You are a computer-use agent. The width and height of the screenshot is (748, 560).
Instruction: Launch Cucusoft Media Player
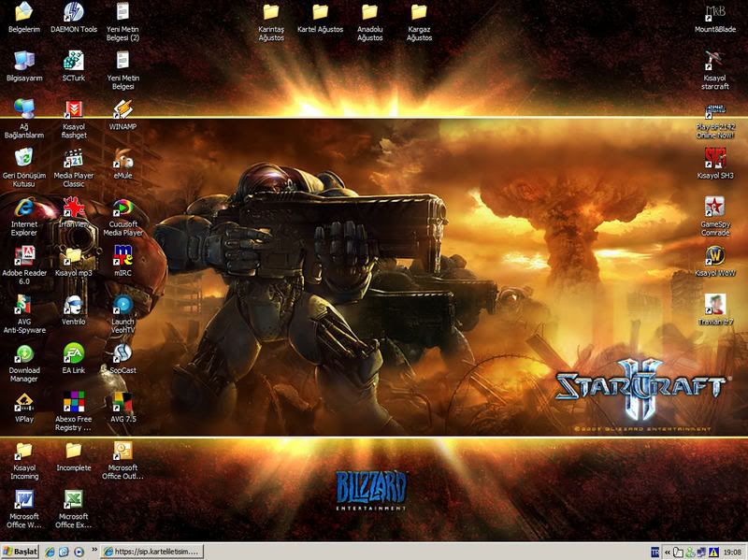(122, 217)
